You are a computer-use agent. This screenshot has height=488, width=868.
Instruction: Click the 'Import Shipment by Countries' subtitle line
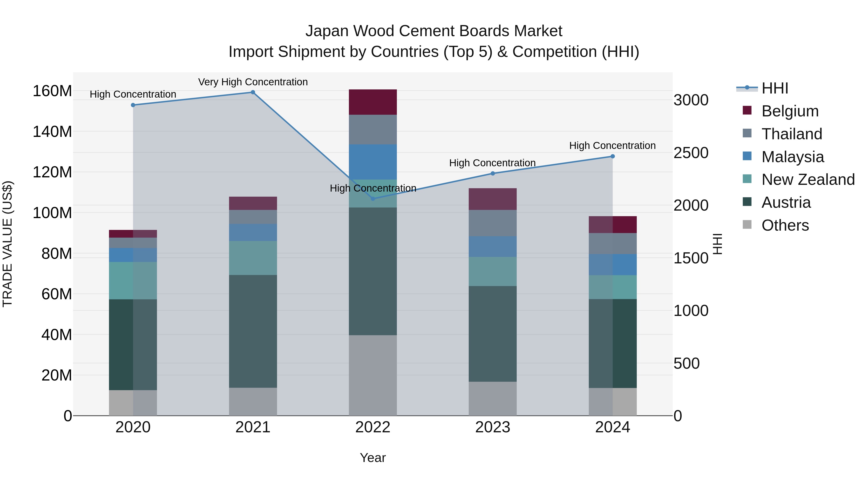[434, 52]
